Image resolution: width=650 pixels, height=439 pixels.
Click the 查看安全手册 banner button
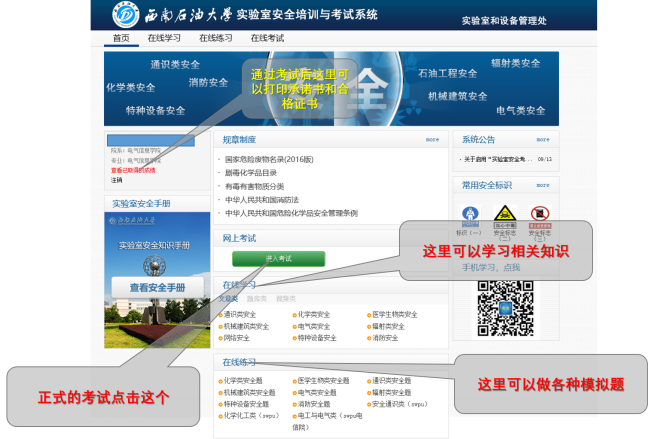[157, 287]
